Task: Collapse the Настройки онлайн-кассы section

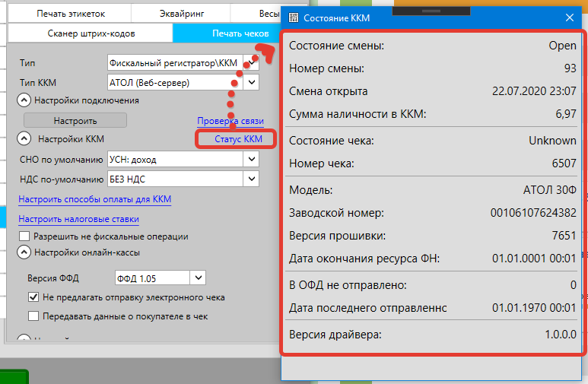Action: (24, 252)
